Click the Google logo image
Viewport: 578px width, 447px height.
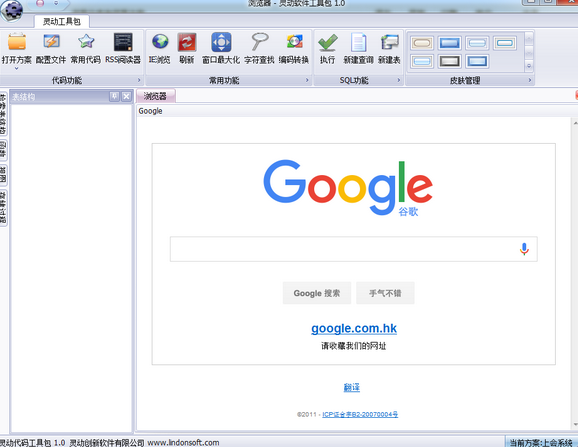pyautogui.click(x=348, y=188)
